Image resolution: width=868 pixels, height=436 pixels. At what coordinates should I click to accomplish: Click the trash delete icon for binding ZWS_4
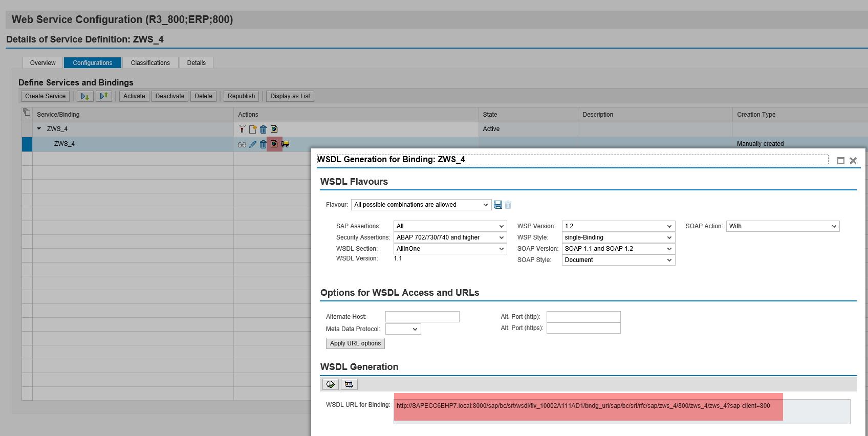click(x=263, y=144)
